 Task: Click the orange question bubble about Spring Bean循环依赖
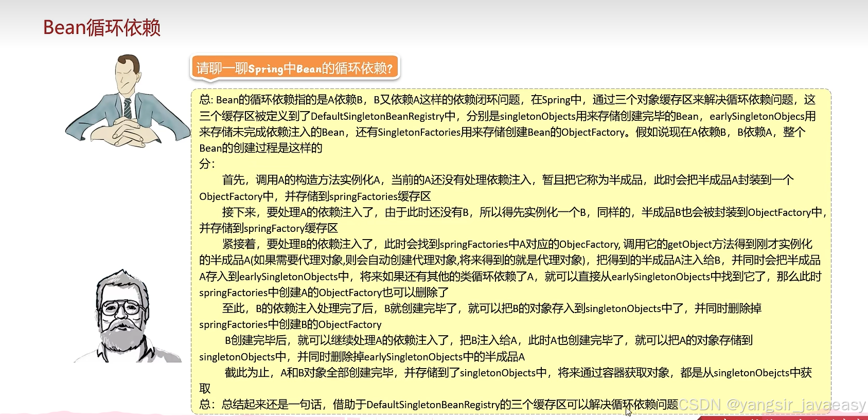[295, 68]
